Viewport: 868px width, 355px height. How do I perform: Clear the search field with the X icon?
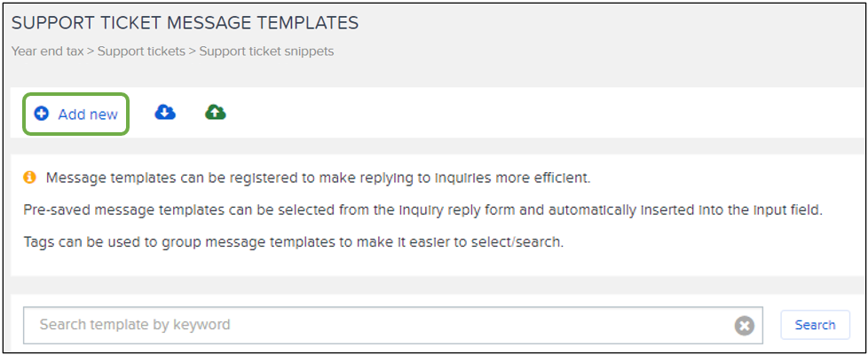pyautogui.click(x=744, y=326)
